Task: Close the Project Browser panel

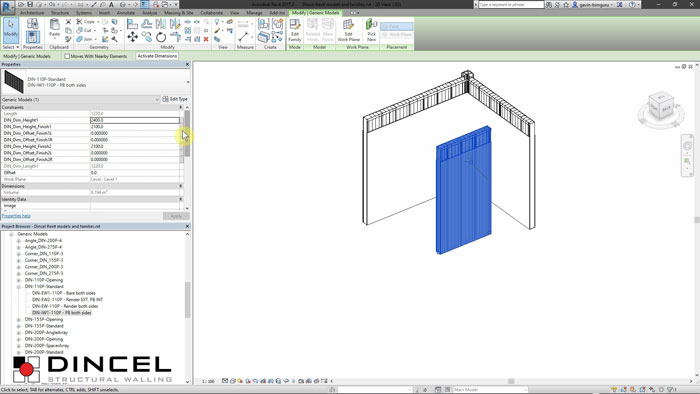Action: [x=188, y=227]
